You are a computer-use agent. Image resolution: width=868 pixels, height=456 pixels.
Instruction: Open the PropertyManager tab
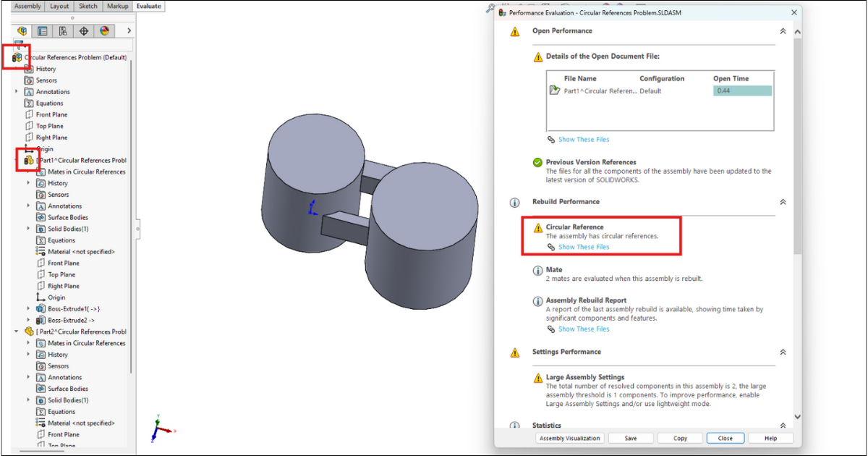(x=41, y=31)
